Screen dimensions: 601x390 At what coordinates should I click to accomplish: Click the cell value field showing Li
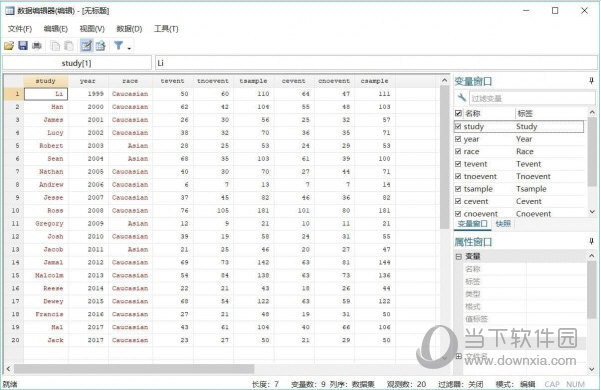pos(376,63)
